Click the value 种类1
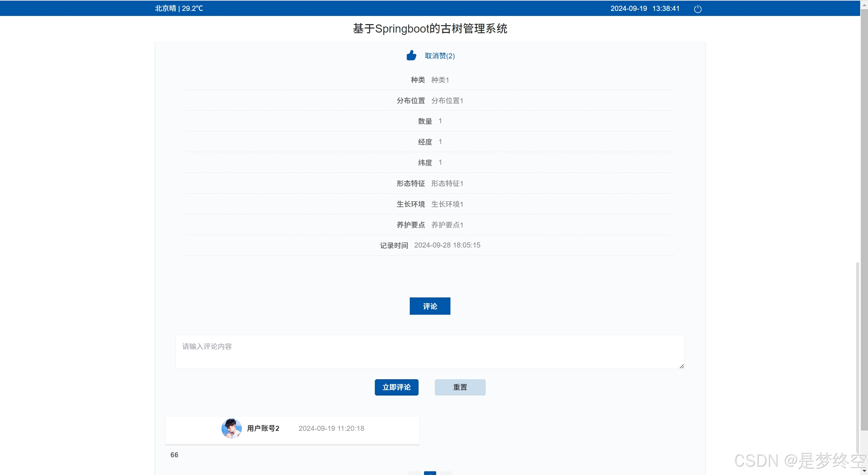Viewport: 868px width, 475px height. (440, 80)
